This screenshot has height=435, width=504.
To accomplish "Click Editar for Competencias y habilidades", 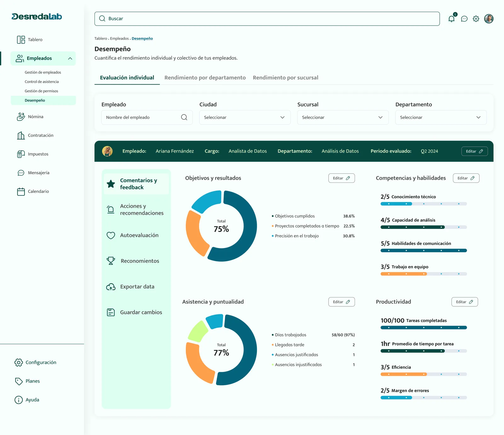I will [466, 178].
